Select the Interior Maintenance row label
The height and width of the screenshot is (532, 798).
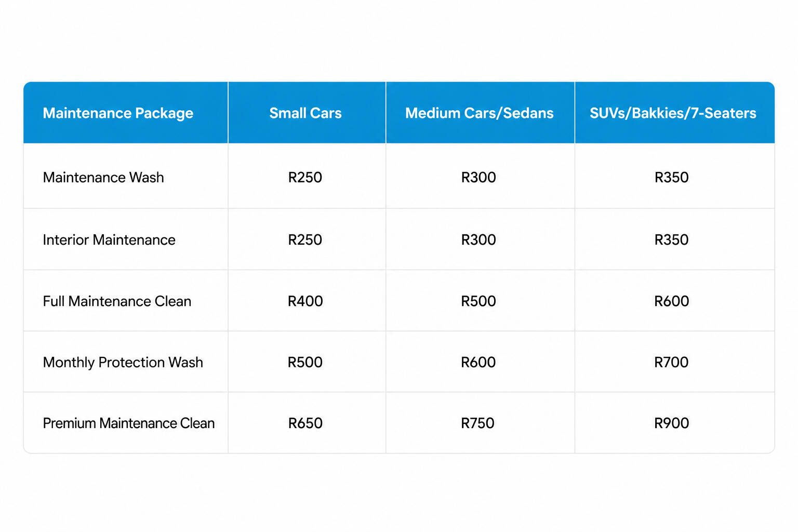point(109,240)
